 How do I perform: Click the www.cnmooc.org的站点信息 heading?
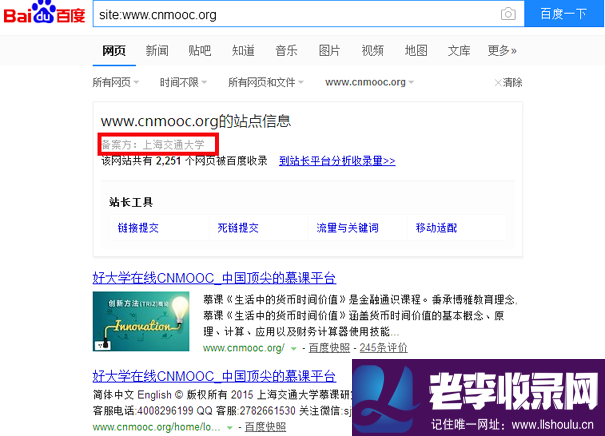pos(196,121)
